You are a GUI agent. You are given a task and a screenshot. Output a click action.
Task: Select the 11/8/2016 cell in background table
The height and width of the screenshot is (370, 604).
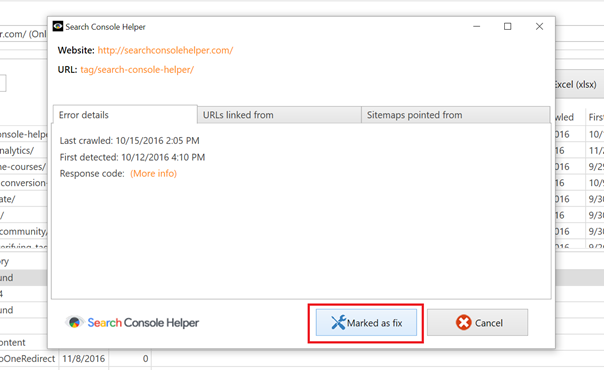(x=84, y=358)
